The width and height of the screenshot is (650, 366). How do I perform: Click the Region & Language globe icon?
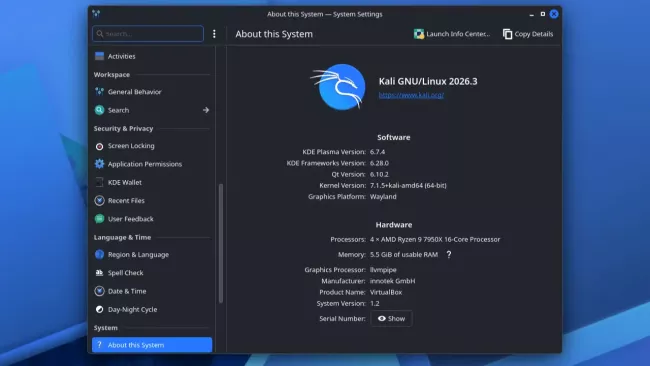(99, 255)
